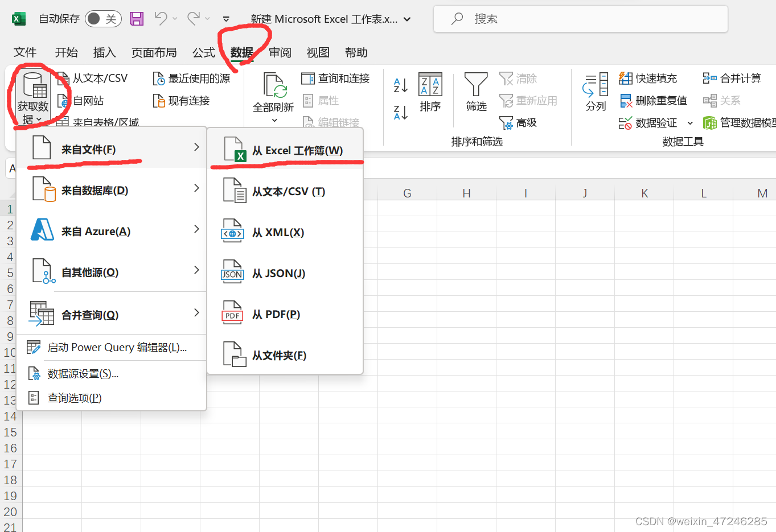Open the 文件 tab

tap(25, 52)
